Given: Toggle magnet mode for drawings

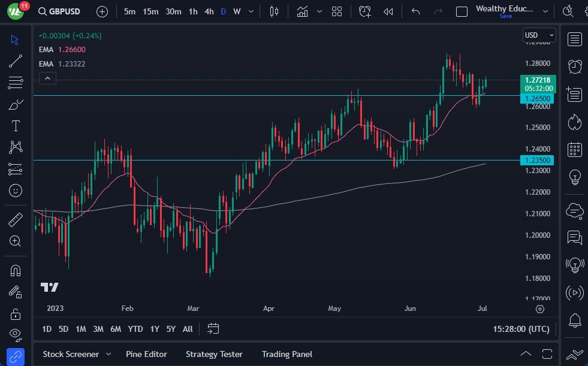Looking at the screenshot, I should pyautogui.click(x=16, y=270).
